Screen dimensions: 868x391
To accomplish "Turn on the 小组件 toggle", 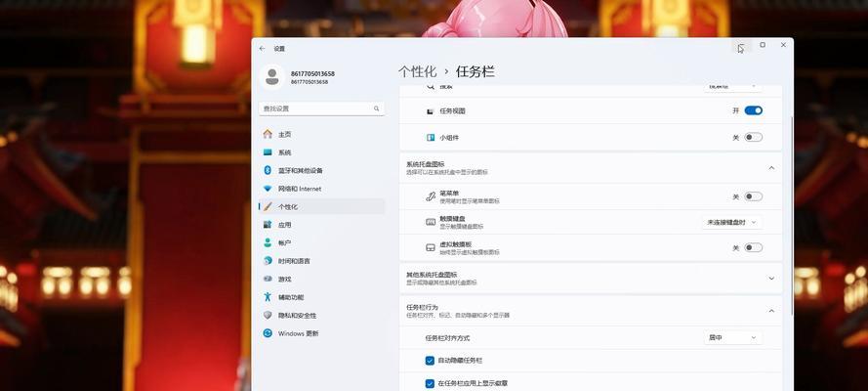I will click(754, 138).
